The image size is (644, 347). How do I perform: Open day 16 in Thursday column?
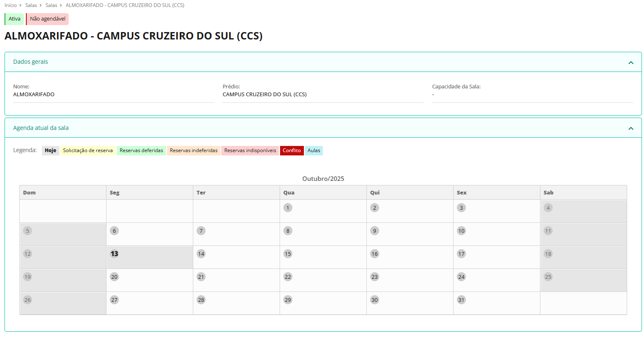[375, 254]
